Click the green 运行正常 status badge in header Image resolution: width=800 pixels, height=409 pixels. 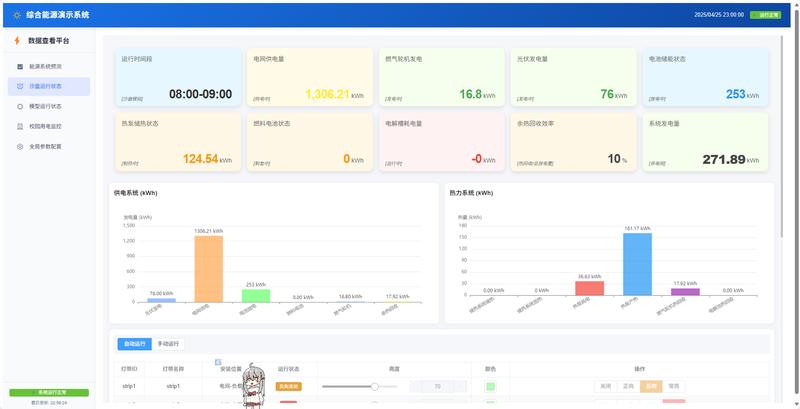(x=765, y=15)
